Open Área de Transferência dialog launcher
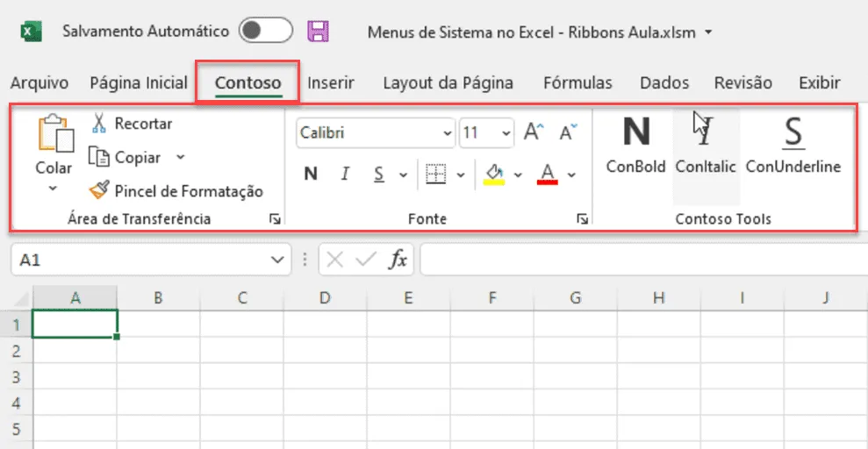Screen dimensions: 868x449 275,219
